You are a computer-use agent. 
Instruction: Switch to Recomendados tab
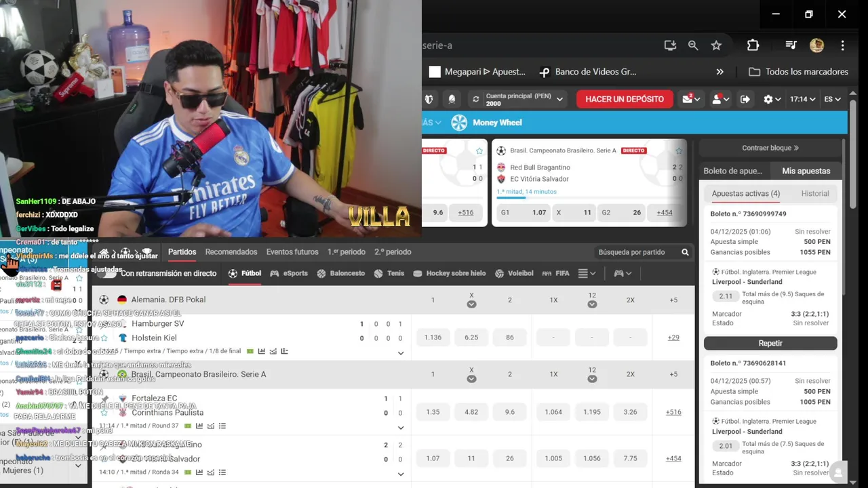(231, 252)
